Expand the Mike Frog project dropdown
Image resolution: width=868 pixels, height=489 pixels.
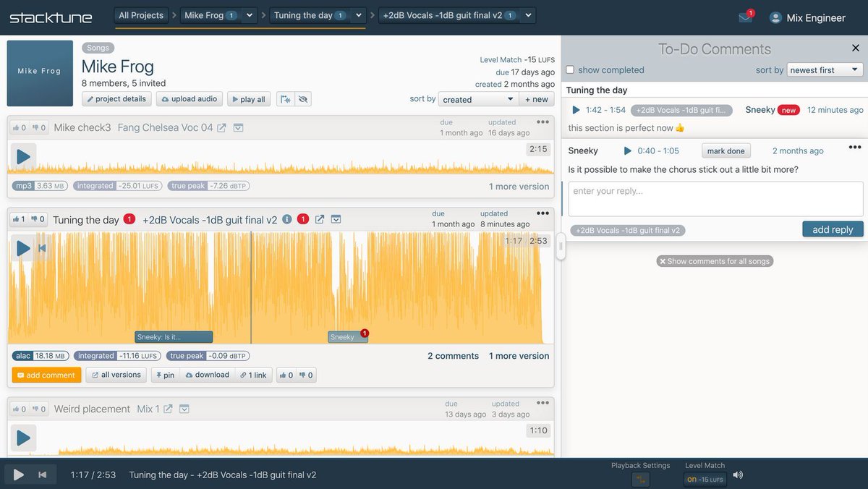click(x=250, y=14)
